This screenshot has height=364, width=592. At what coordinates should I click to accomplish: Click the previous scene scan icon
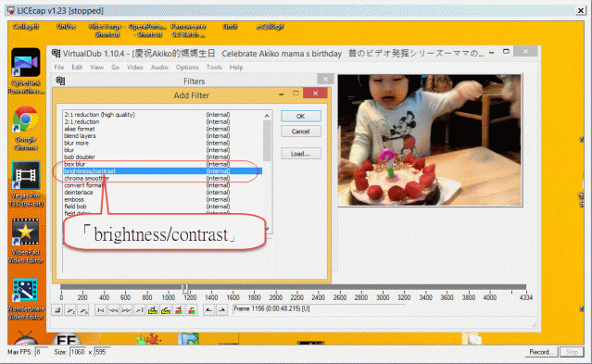pos(179,310)
